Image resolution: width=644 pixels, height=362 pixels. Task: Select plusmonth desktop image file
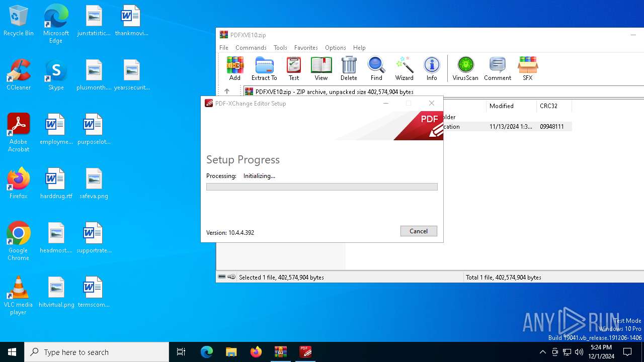tap(94, 75)
